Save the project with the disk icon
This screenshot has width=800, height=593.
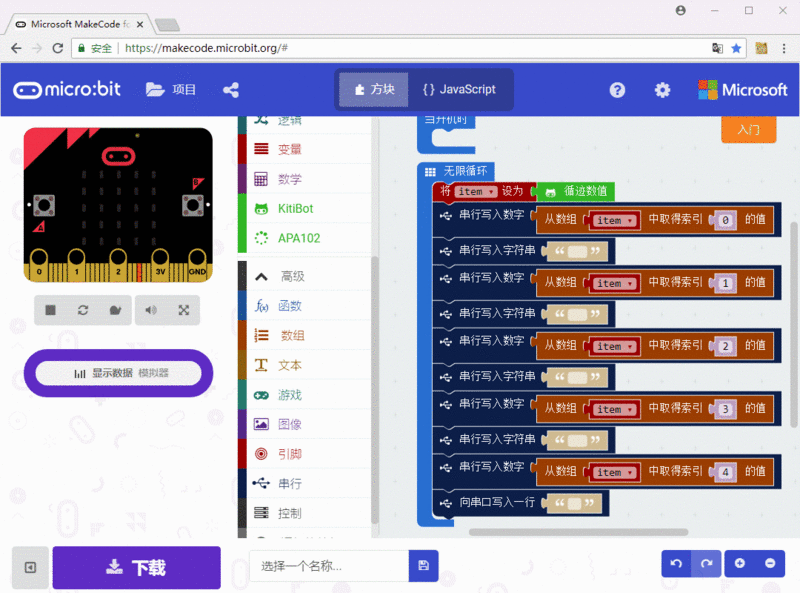(x=423, y=566)
